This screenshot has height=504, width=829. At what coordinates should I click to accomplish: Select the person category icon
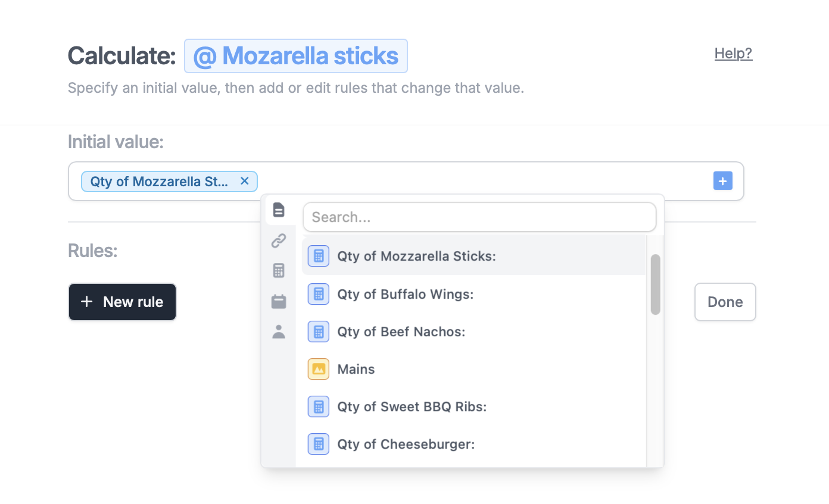point(279,332)
